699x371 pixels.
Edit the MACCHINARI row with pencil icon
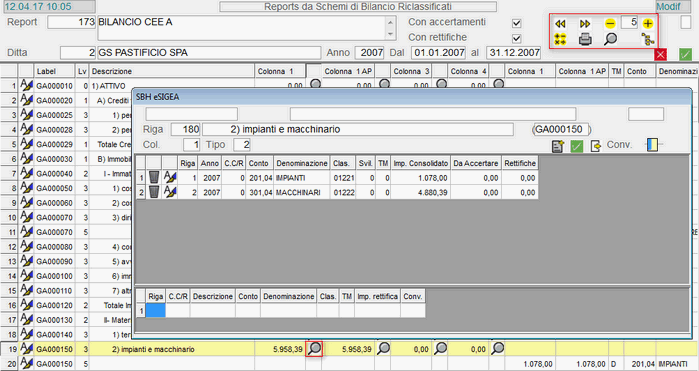pos(170,192)
